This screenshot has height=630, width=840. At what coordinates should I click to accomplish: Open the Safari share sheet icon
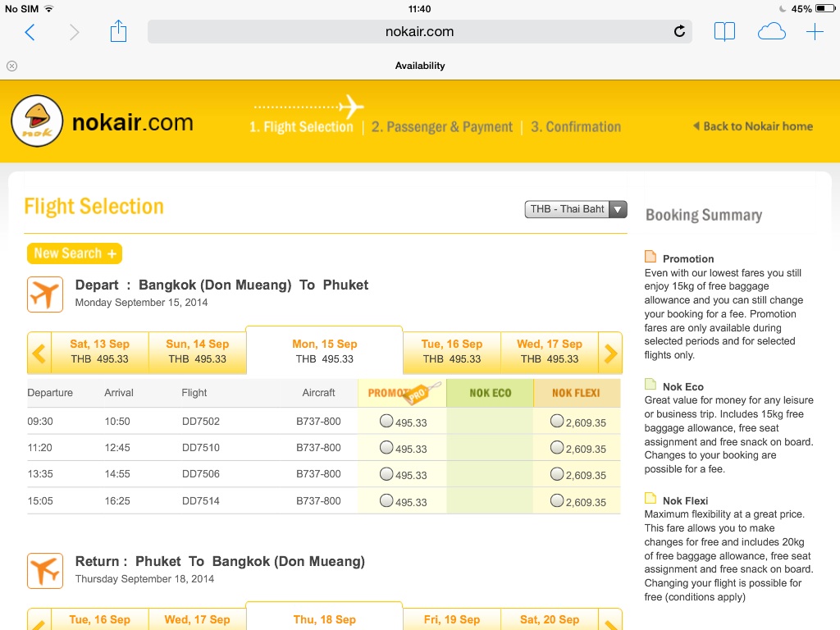118,31
